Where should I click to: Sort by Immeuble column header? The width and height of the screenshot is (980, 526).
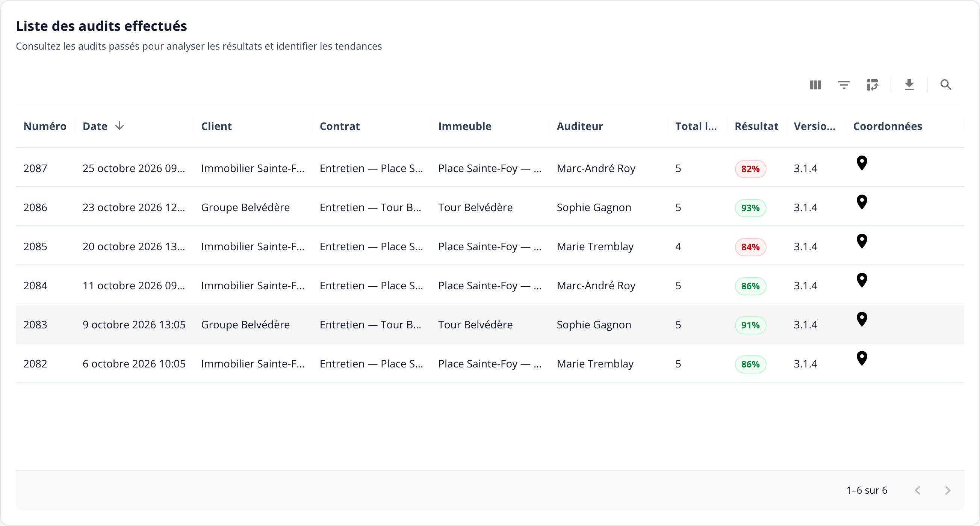click(x=464, y=126)
